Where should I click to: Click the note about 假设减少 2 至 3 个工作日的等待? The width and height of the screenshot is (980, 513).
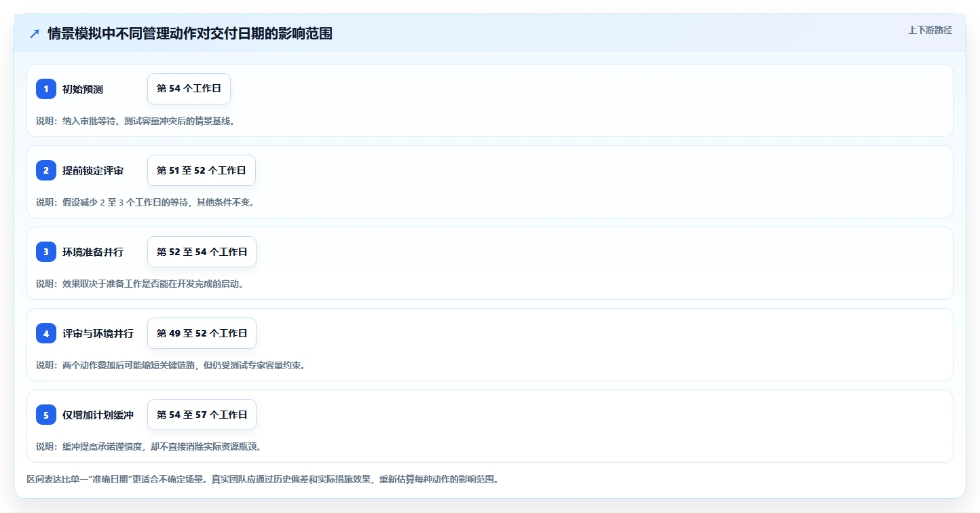click(145, 202)
